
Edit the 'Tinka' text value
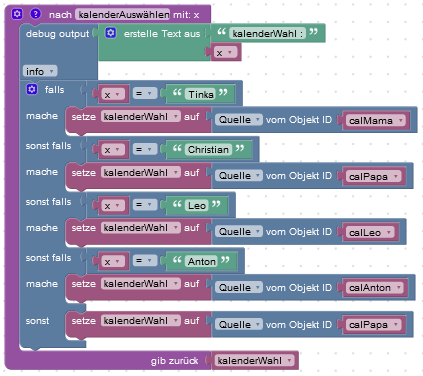[201, 94]
